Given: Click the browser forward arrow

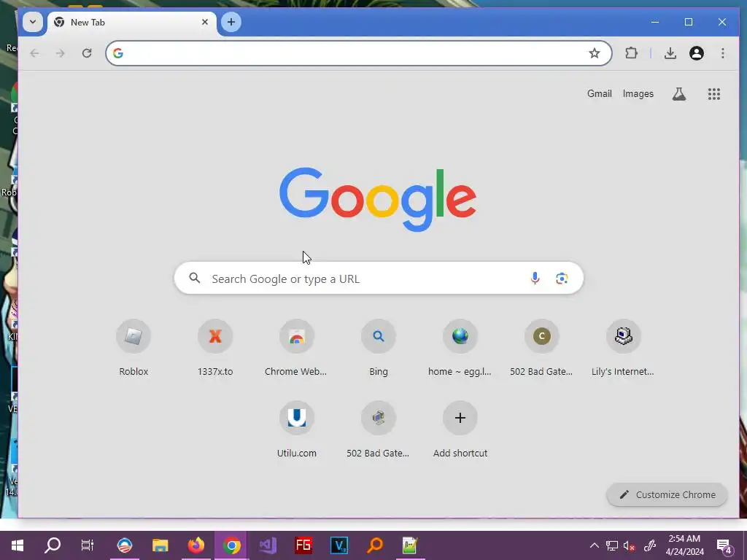Looking at the screenshot, I should click(60, 52).
